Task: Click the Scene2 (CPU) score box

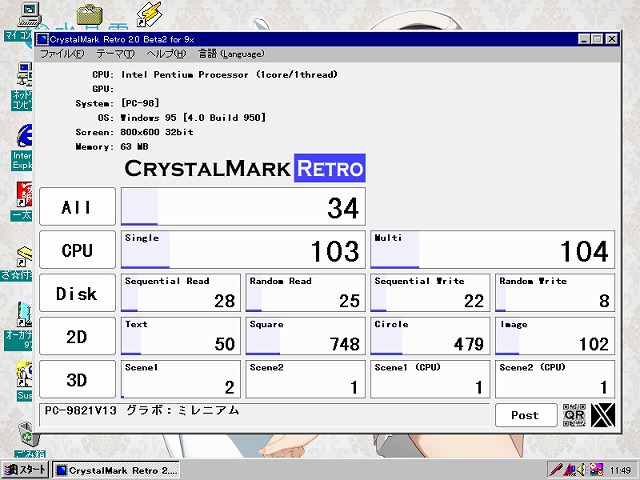Action: click(x=555, y=380)
